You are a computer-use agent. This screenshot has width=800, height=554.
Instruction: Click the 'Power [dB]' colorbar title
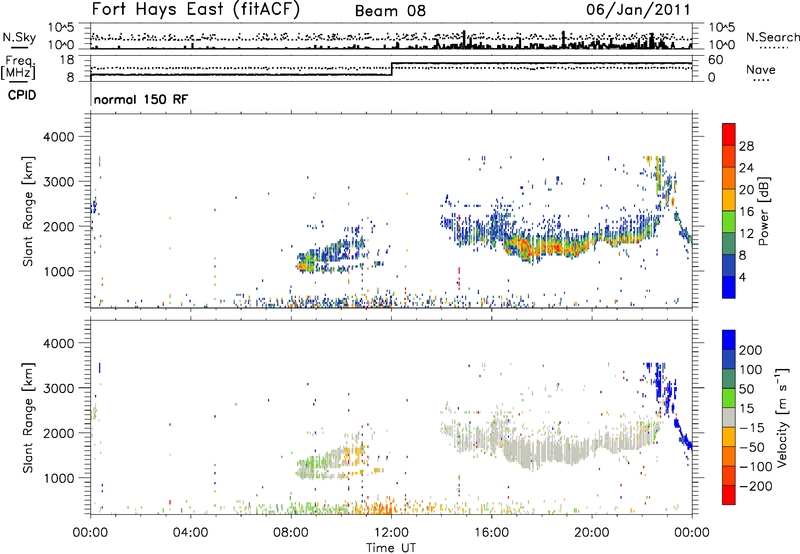(x=763, y=211)
